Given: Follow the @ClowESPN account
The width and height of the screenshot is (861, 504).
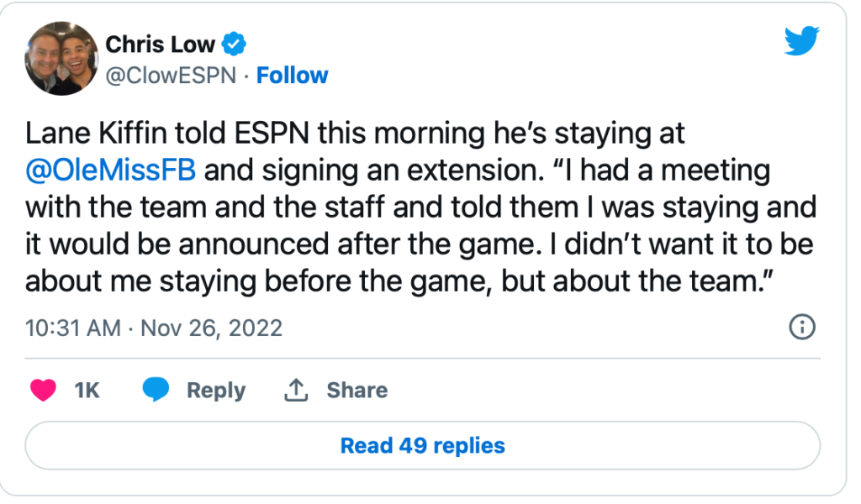Looking at the screenshot, I should tap(292, 76).
